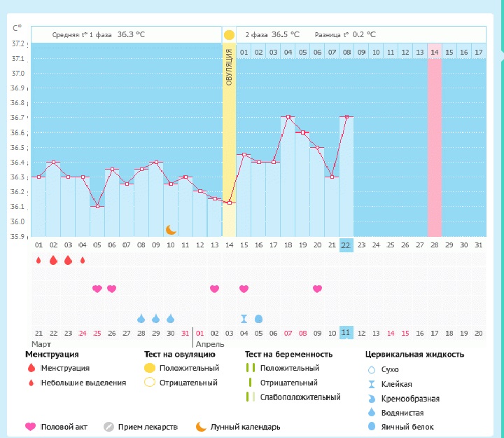Image resolution: width=504 pixels, height=438 pixels.
Task: Click the sticky fluid hourglass icon under day 15
Action: (x=244, y=319)
